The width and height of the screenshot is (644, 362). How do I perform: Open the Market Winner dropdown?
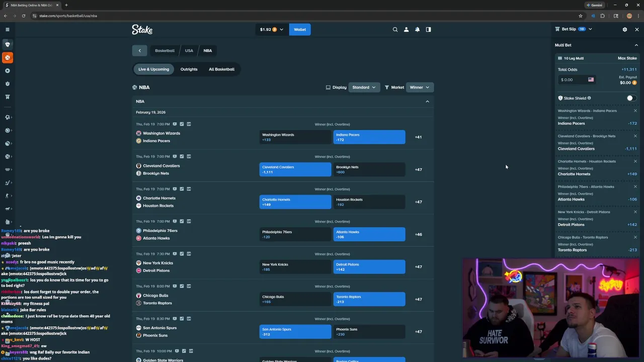click(420, 87)
